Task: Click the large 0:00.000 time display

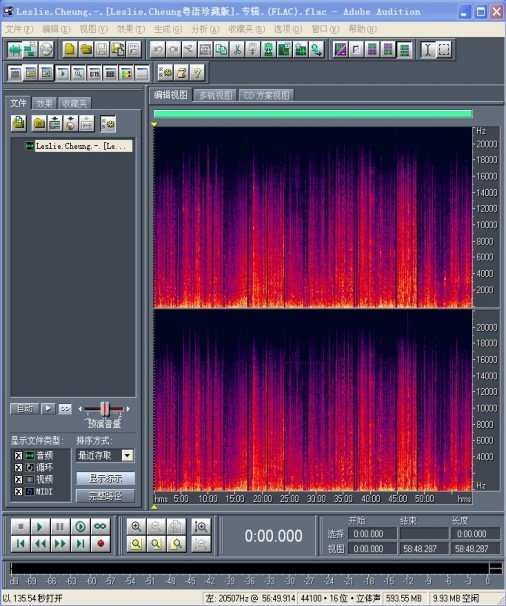Action: (x=273, y=536)
